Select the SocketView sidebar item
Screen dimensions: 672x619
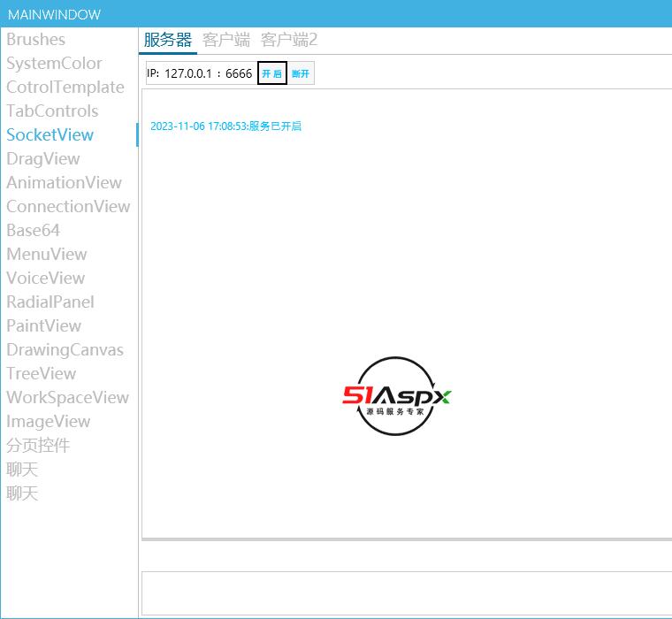click(50, 135)
